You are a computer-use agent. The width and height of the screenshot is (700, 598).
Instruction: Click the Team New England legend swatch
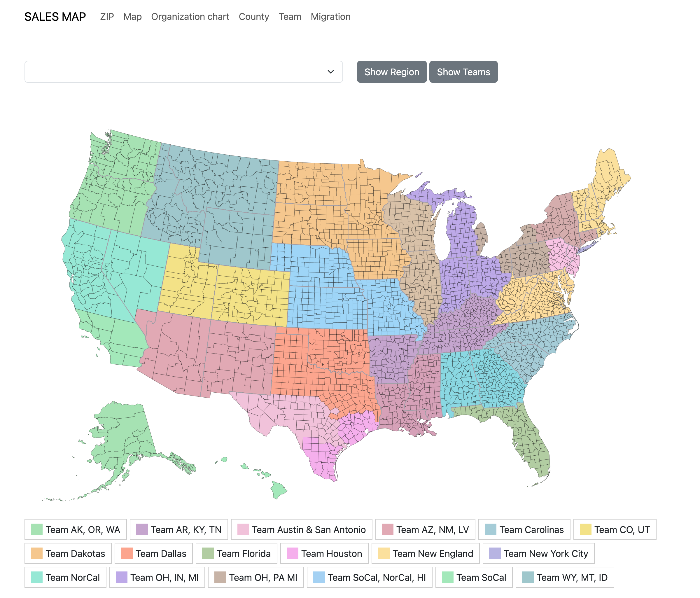pyautogui.click(x=384, y=554)
